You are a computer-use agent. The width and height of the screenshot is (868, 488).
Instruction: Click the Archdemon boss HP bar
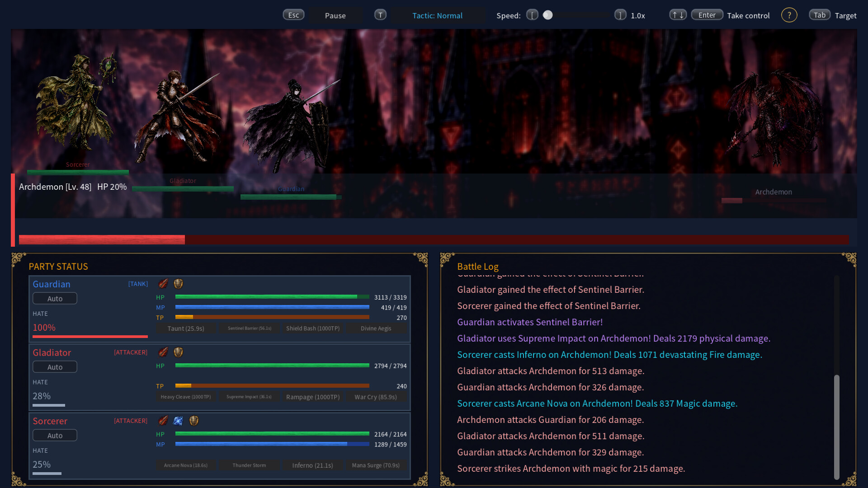(434, 239)
